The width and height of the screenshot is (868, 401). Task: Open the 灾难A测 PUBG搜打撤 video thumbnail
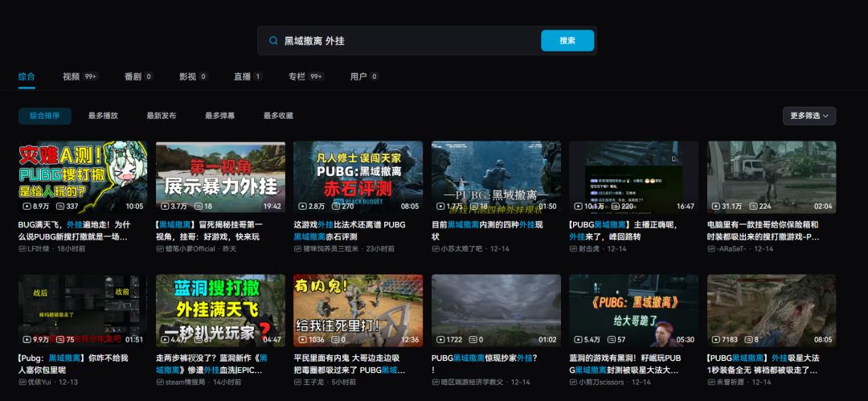point(83,178)
